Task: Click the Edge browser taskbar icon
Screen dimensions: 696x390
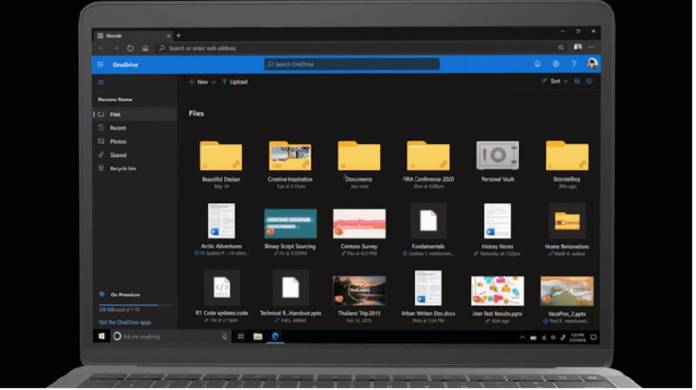Action: 275,337
